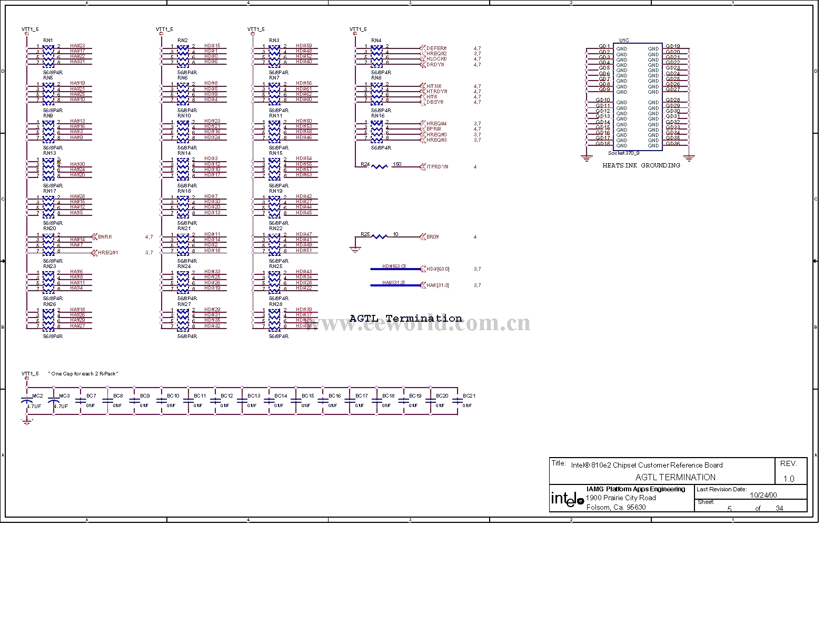834x644 pixels.
Task: Click the RN13 resistor network symbol
Action: tap(48, 169)
